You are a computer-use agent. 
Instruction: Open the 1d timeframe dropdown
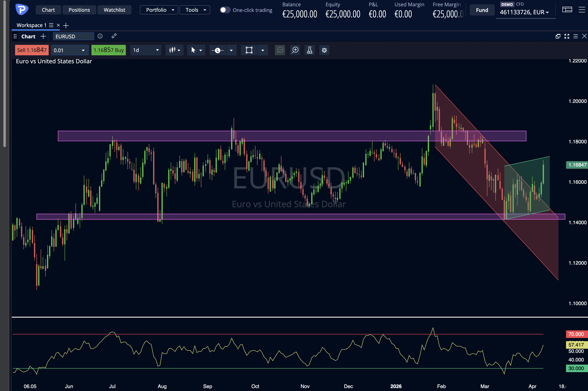pos(146,50)
